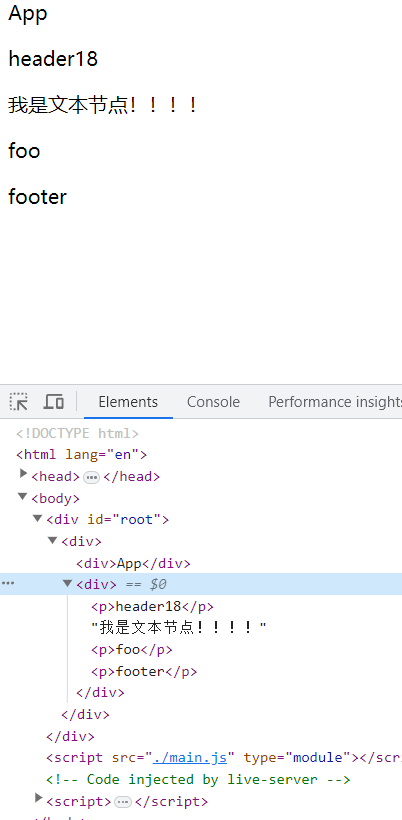The image size is (402, 820).
Task: Expand the head element node
Action: 23,473
